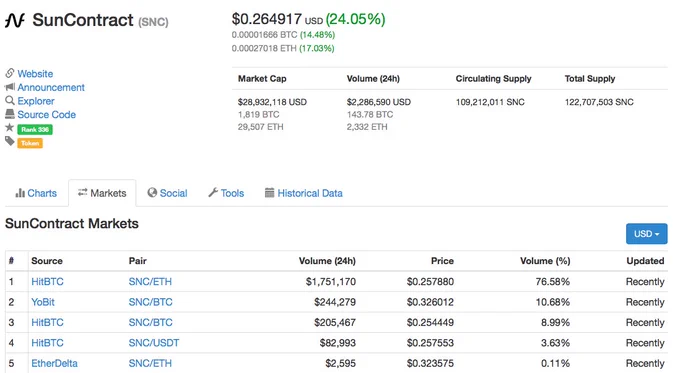Open the Announcement link
This screenshot has width=680, height=373.
click(51, 87)
